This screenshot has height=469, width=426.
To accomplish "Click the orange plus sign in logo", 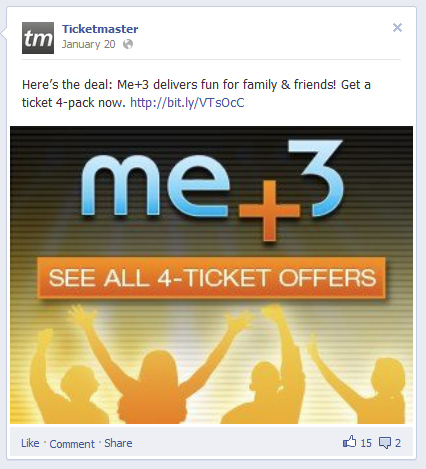I will (x=269, y=211).
